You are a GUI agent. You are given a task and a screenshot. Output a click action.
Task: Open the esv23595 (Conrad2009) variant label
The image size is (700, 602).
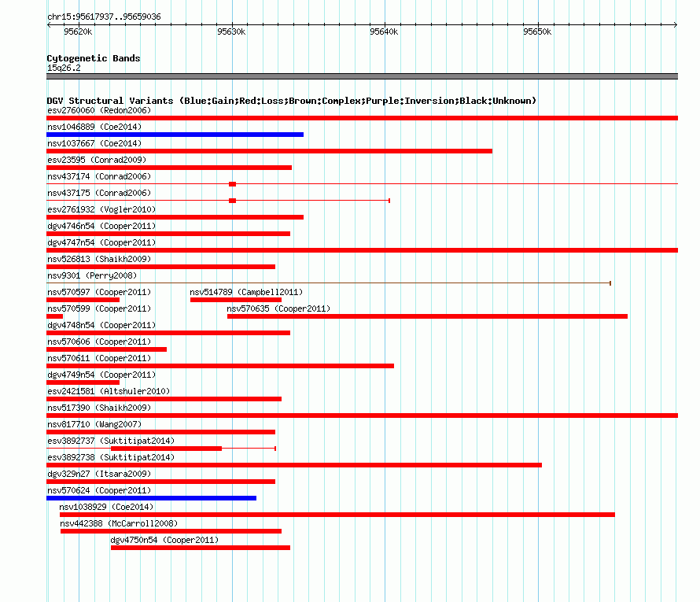(97, 160)
